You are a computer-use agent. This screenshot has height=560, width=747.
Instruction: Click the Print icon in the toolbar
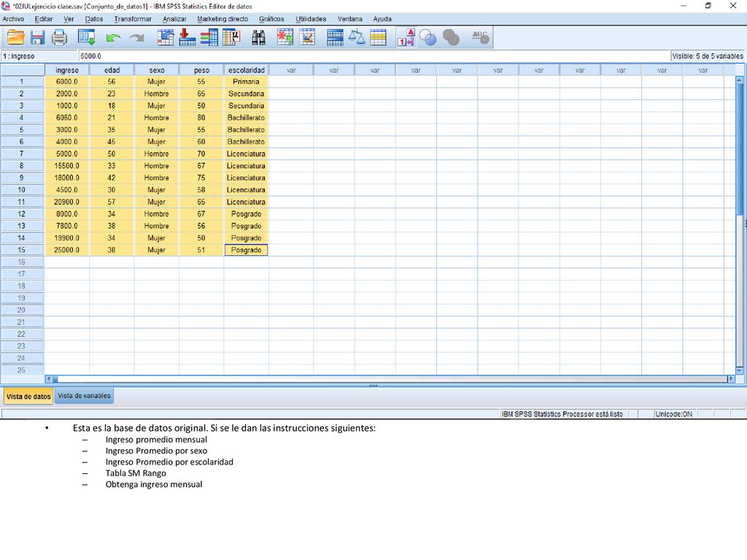[59, 37]
